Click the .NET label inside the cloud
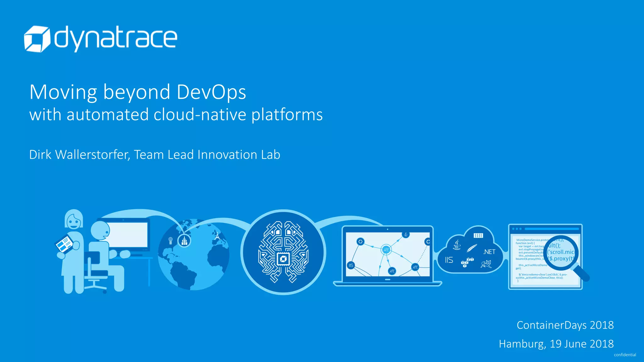 [489, 252]
